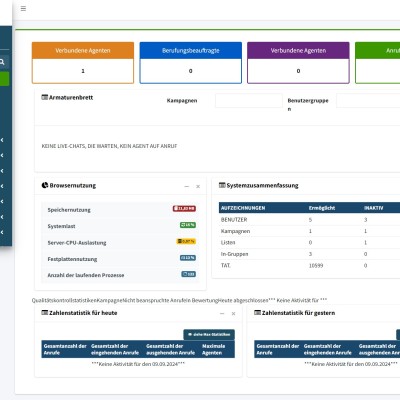Click the Systemzusammenfassung table icon

coord(222,185)
